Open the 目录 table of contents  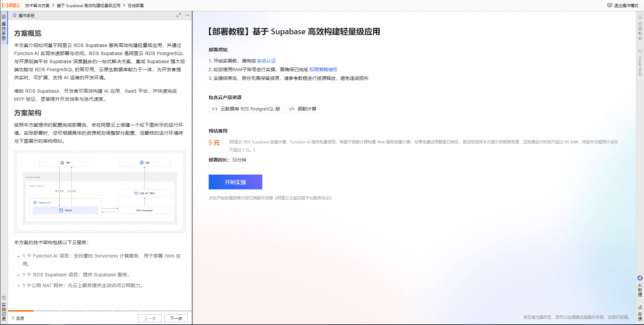tap(17, 318)
